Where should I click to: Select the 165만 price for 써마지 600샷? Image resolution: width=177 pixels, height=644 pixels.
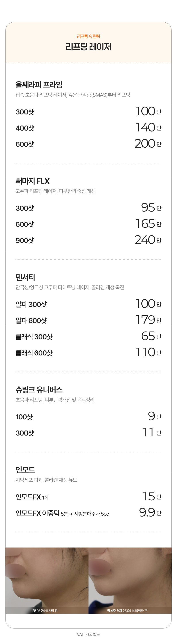148,224
